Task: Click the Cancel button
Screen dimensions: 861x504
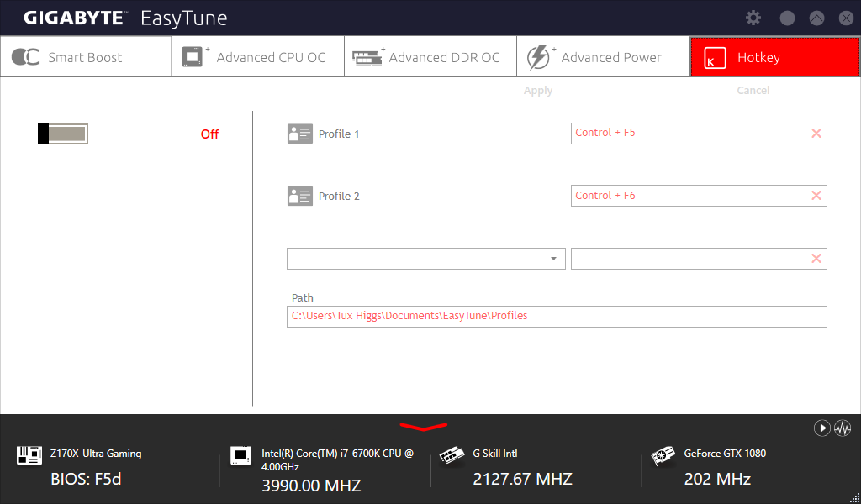Action: [753, 91]
